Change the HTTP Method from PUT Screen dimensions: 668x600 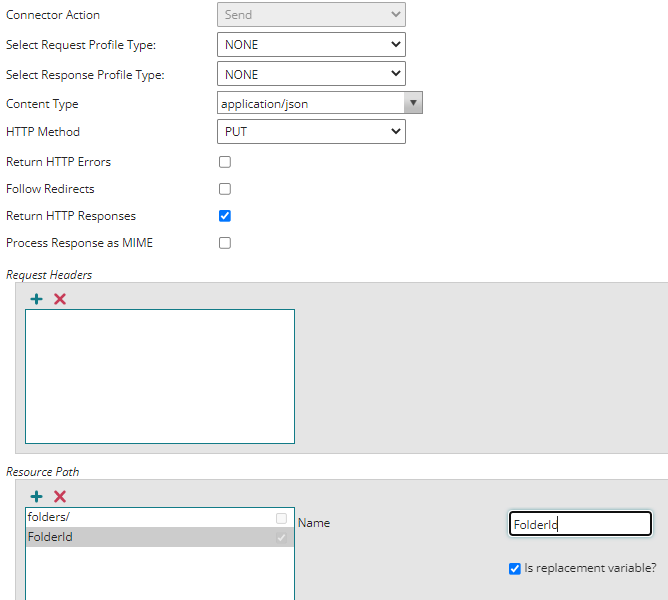tap(310, 132)
